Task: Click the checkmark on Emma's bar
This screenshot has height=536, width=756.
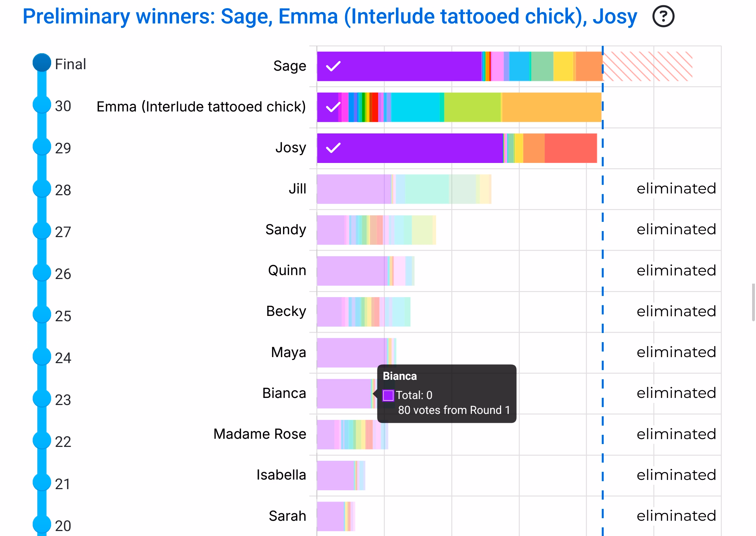Action: pyautogui.click(x=333, y=107)
